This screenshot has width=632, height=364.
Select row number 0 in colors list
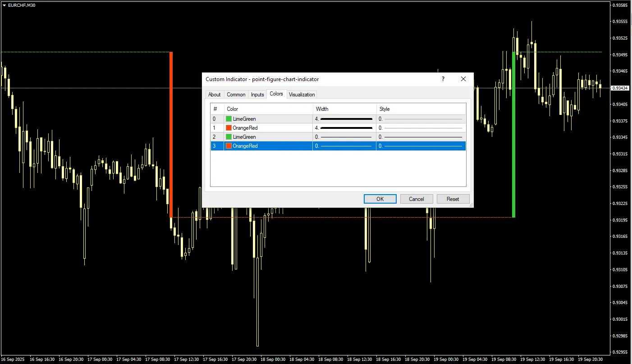tap(215, 119)
